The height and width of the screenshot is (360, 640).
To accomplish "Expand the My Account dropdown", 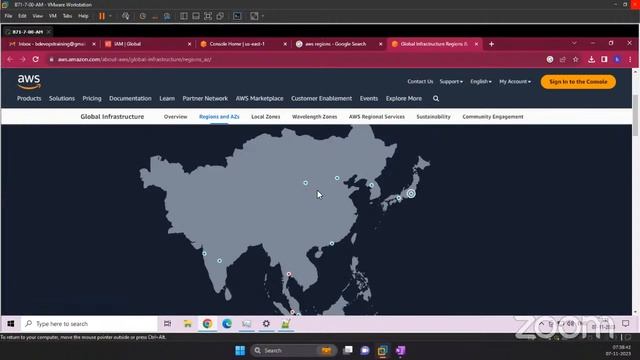I will 515,82.
